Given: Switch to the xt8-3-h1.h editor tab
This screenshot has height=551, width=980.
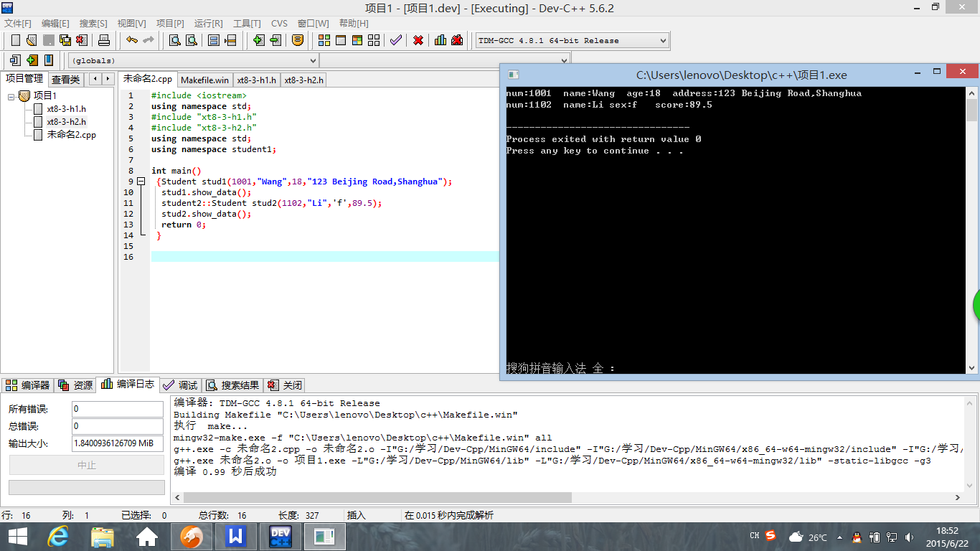Looking at the screenshot, I should (257, 80).
